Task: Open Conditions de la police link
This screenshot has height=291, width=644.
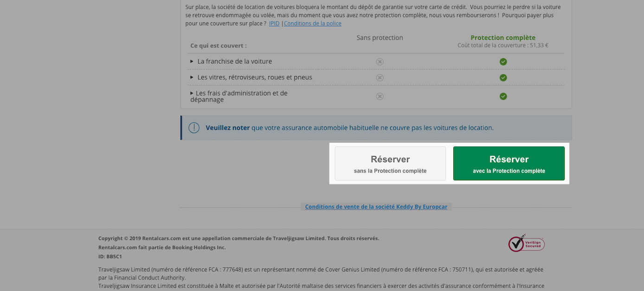Action: pyautogui.click(x=312, y=23)
